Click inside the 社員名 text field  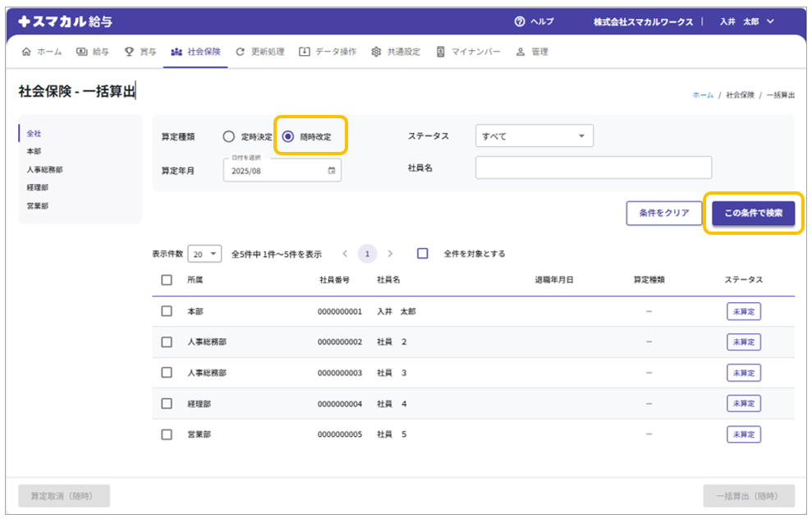tap(593, 168)
